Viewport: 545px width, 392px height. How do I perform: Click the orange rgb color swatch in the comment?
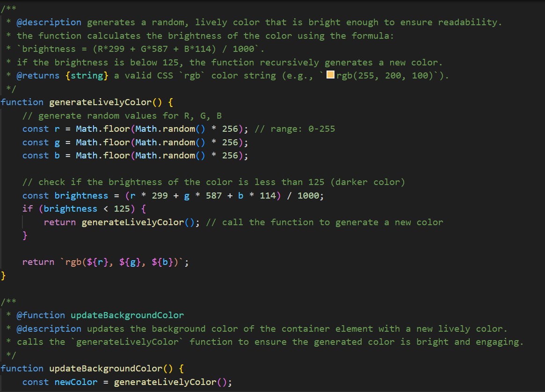(330, 76)
